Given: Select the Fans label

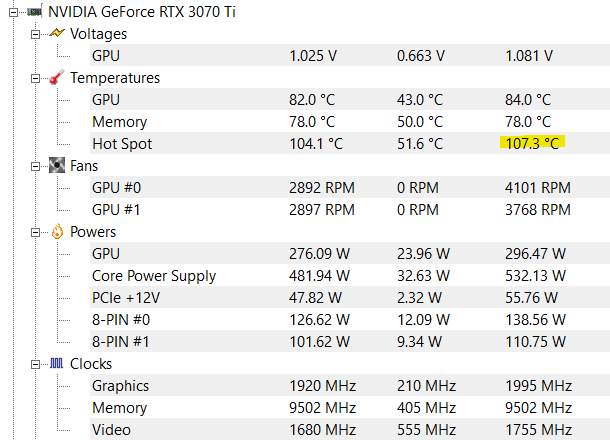Looking at the screenshot, I should [x=84, y=166].
